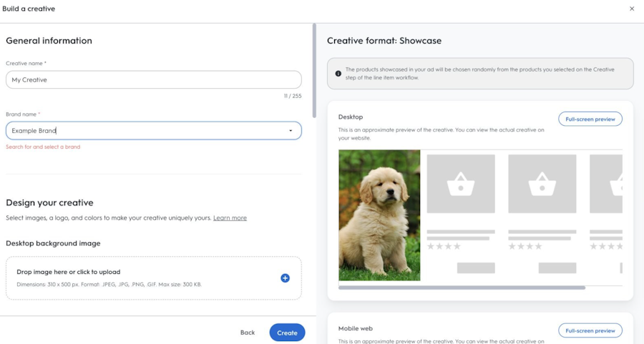The image size is (644, 344).
Task: Open Mobile web Full-screen preview
Action: [590, 330]
